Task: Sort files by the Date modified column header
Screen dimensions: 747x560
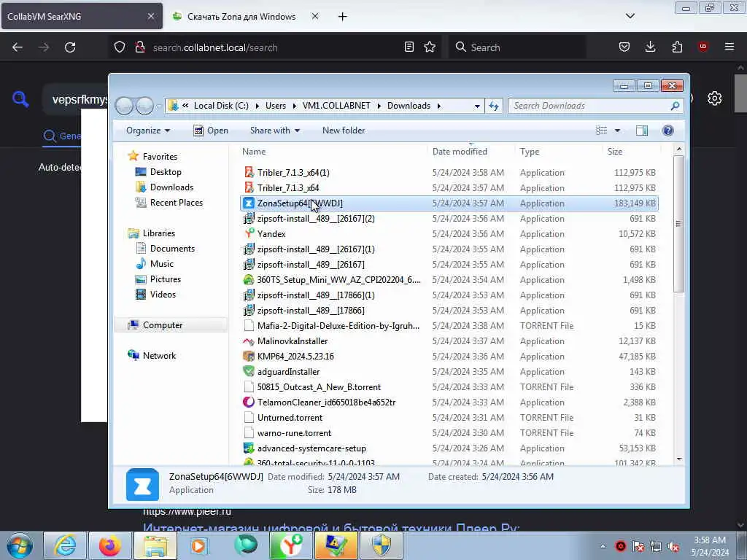Action: coord(471,152)
